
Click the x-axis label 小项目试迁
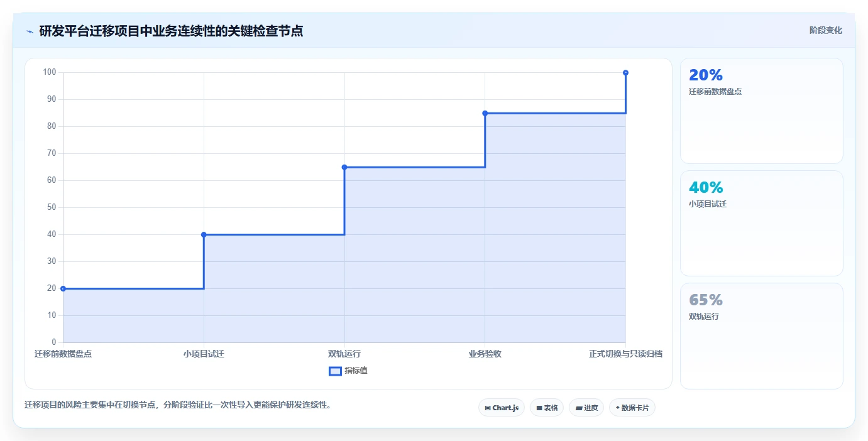pyautogui.click(x=204, y=354)
